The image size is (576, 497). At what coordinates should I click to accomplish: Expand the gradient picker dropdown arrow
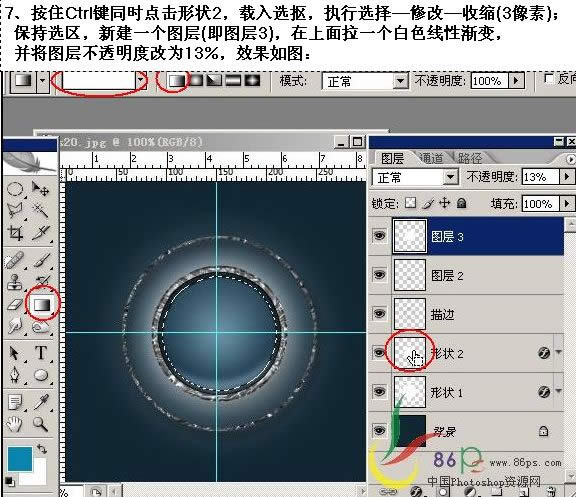pos(140,80)
